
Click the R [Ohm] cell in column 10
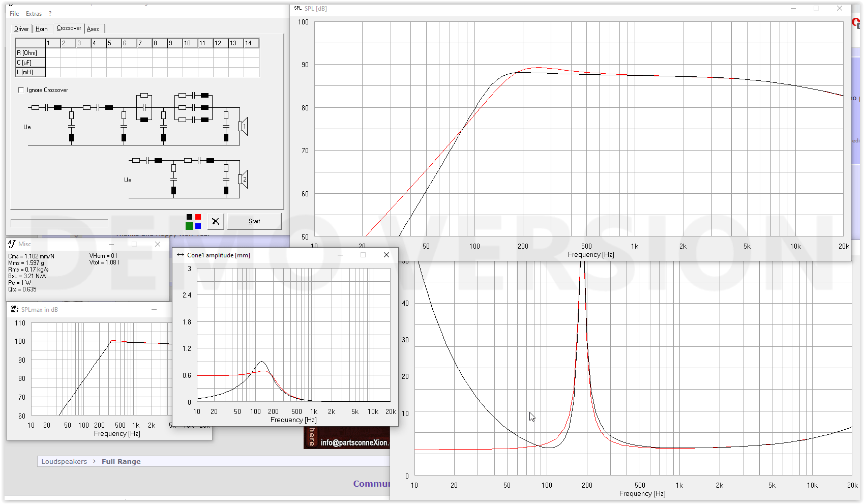coord(190,53)
